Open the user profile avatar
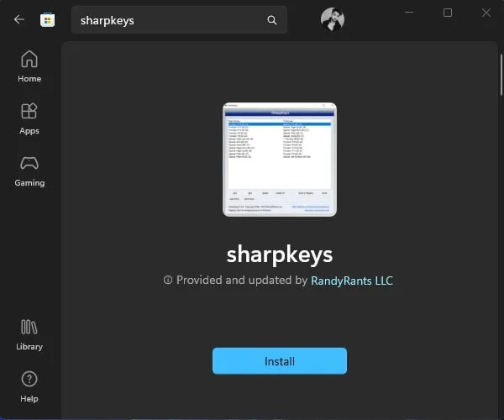This screenshot has height=420, width=504. coord(333,19)
